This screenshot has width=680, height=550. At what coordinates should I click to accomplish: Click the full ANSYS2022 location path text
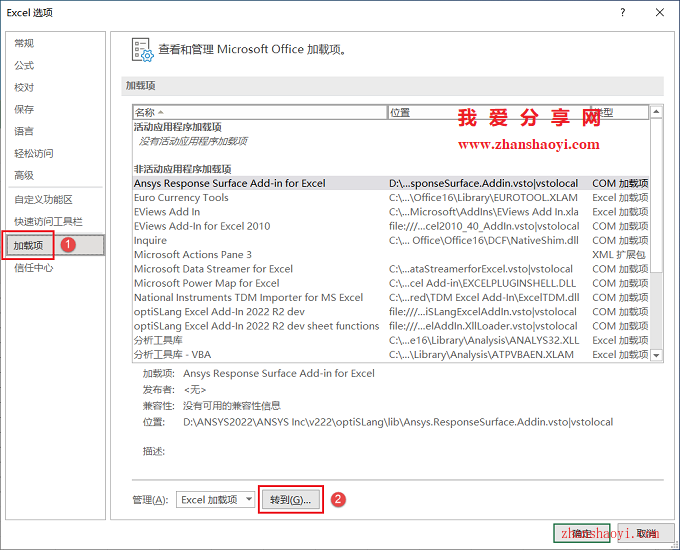pyautogui.click(x=398, y=422)
